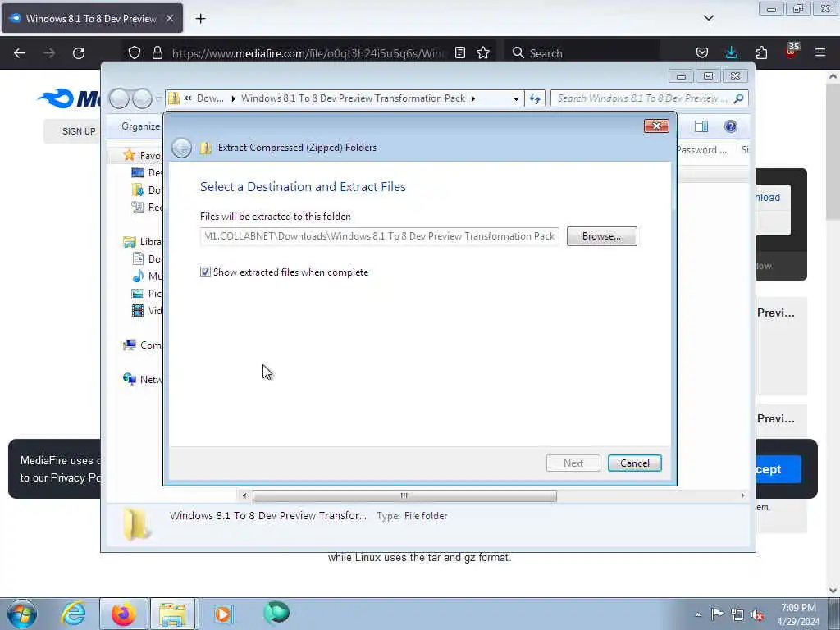Open Firefox downloads panel

click(x=731, y=52)
